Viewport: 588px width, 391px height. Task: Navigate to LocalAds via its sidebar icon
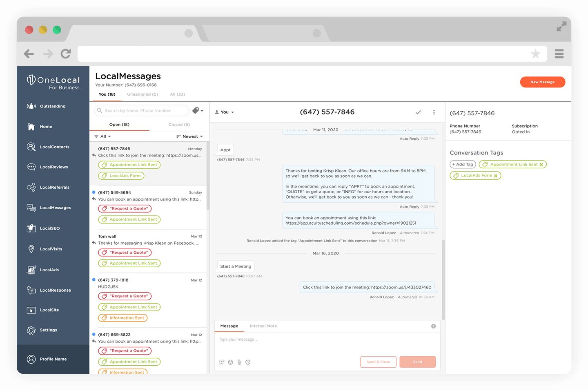click(x=49, y=270)
